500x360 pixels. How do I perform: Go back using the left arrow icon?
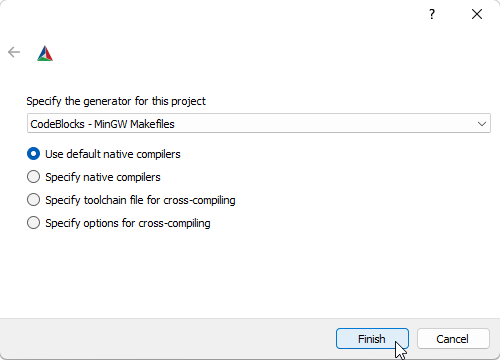[14, 52]
